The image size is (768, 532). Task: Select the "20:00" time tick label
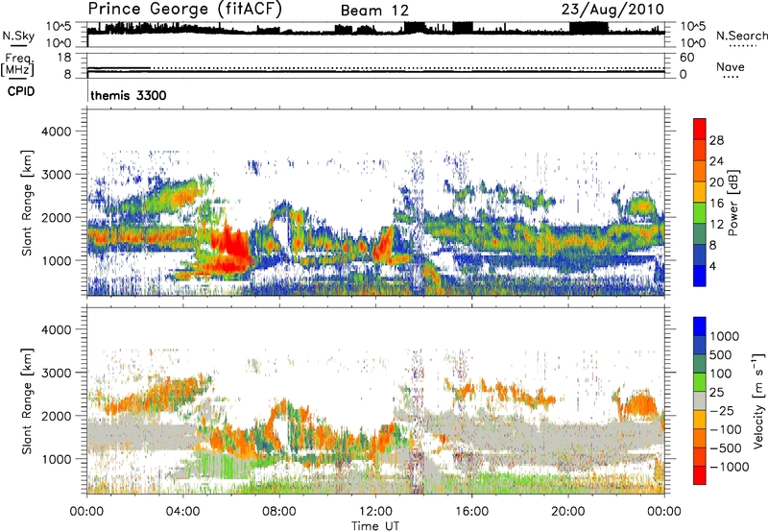pyautogui.click(x=568, y=512)
